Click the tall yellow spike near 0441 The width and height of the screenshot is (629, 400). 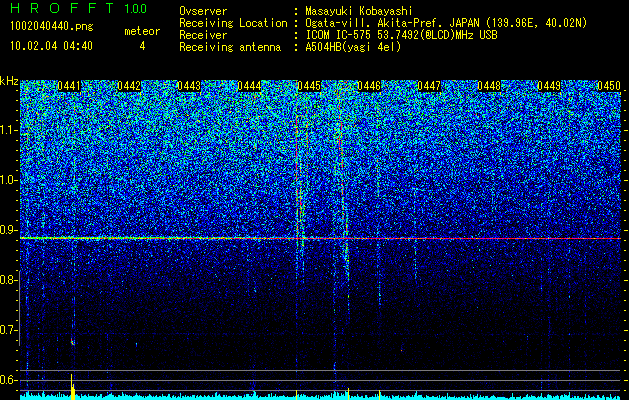point(72,386)
